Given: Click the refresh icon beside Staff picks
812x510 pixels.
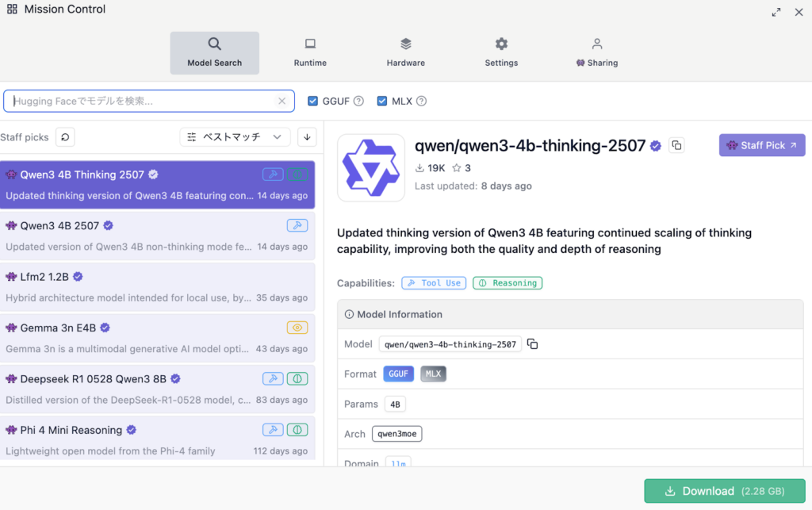Looking at the screenshot, I should coord(66,137).
